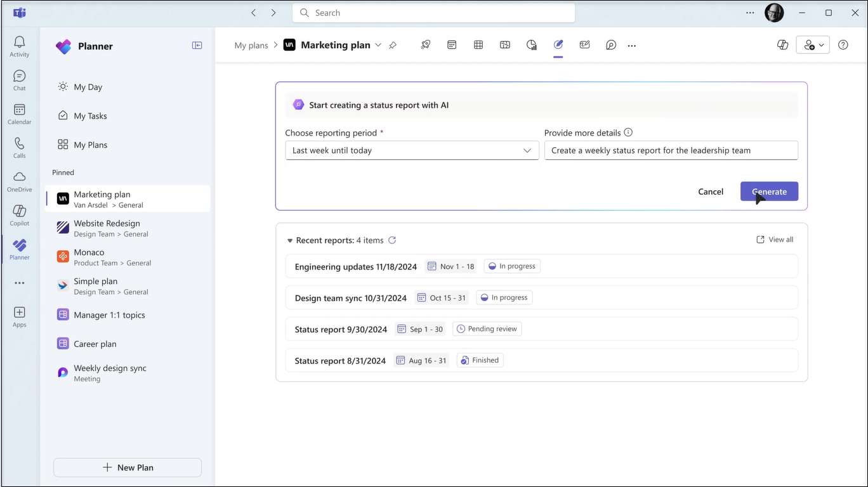The image size is (868, 487).
Task: Click the info icon beside Provide more details
Action: tap(628, 133)
